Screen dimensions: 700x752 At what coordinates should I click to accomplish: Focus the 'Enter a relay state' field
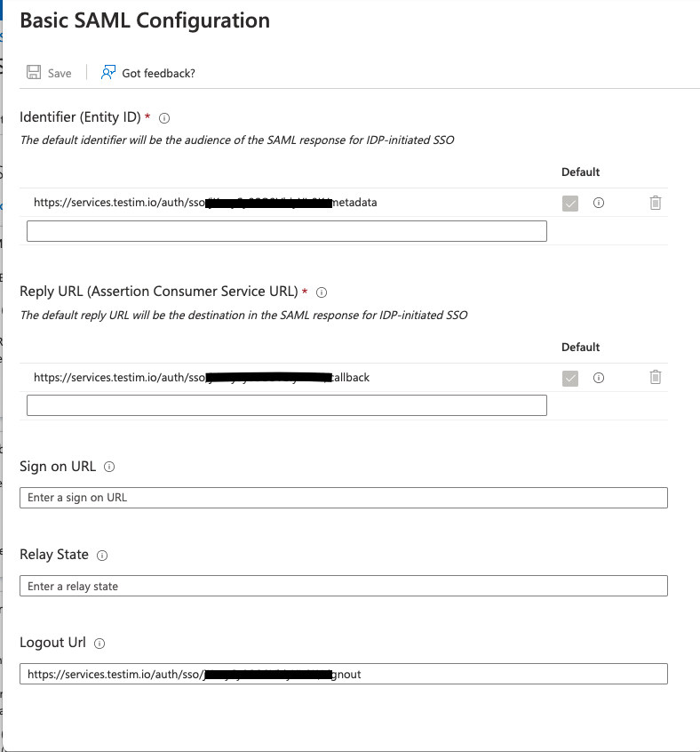coord(343,587)
